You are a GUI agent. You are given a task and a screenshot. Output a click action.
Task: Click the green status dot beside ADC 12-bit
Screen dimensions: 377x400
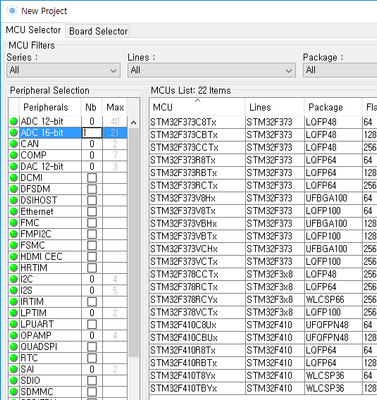14,122
